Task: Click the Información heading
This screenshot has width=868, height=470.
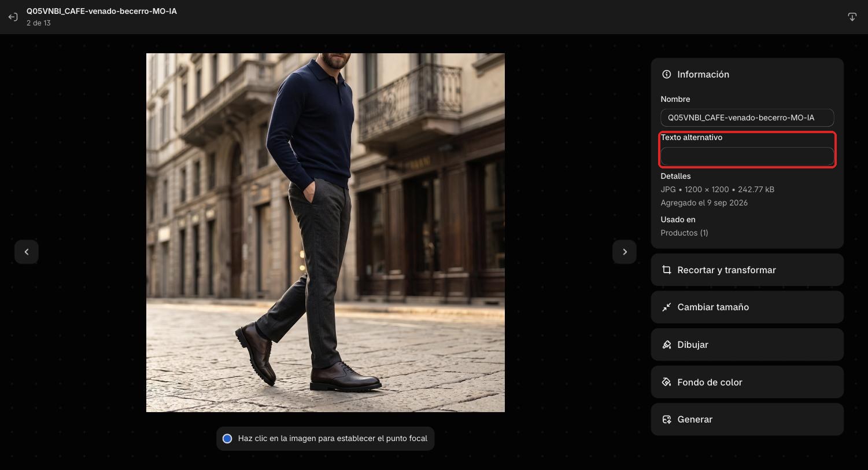Action: 703,74
